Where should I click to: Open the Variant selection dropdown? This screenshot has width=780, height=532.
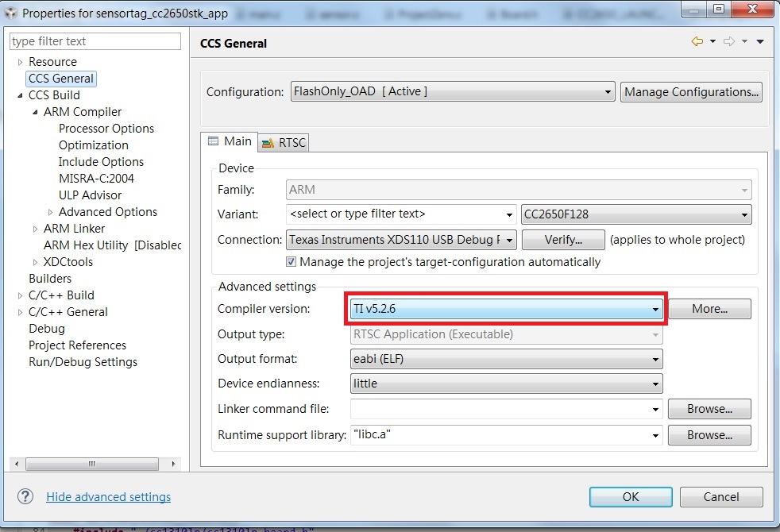click(511, 214)
